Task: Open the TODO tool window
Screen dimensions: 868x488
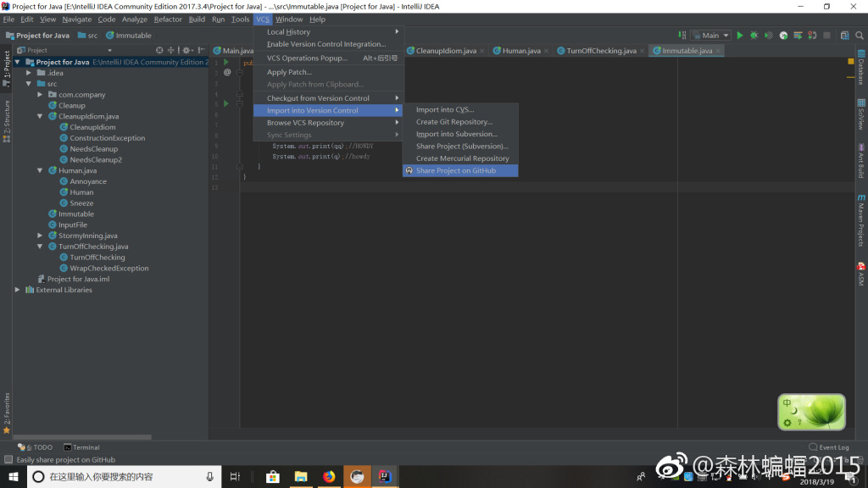Action: pos(35,447)
